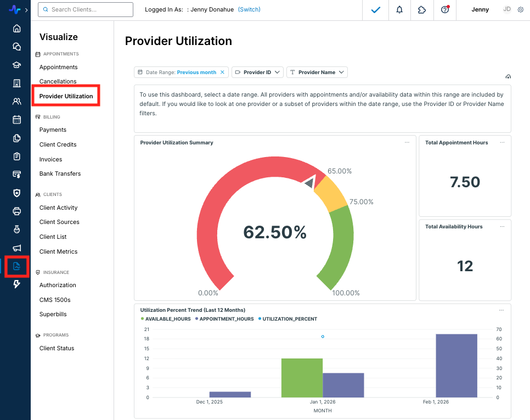The image size is (530, 420).
Task: Click the lightning bolt sidebar icon
Action: coord(17,284)
